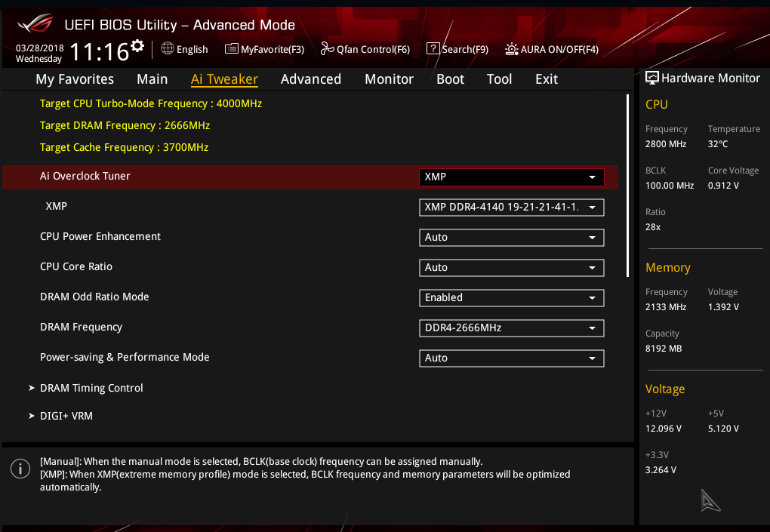Click the 32°C temperature value
Screen dimensions: 770x532
718,144
